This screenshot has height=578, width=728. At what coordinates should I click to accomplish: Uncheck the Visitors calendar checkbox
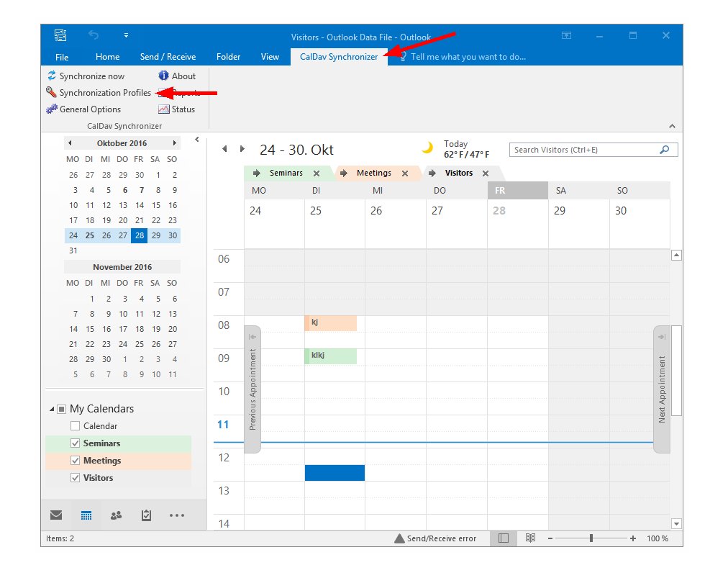tap(76, 478)
